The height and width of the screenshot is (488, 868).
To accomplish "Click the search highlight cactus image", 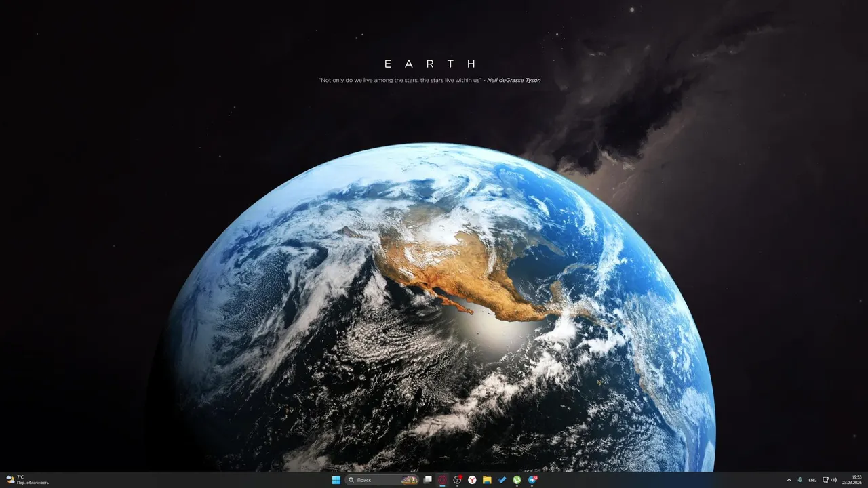I will click(410, 480).
